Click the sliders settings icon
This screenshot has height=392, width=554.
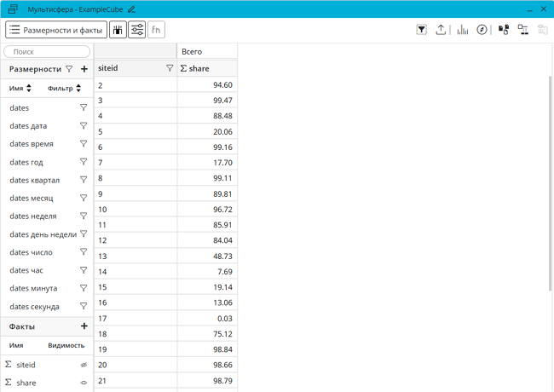[136, 30]
